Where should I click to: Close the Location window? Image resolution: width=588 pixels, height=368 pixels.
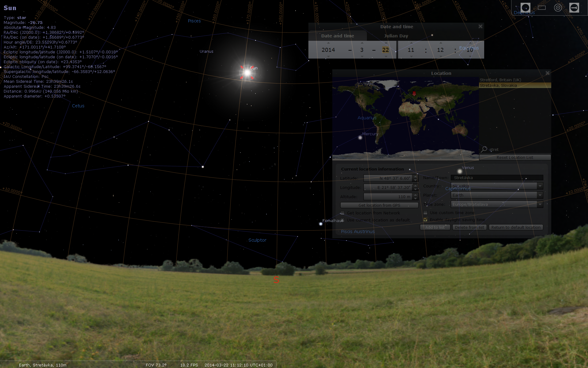(548, 73)
